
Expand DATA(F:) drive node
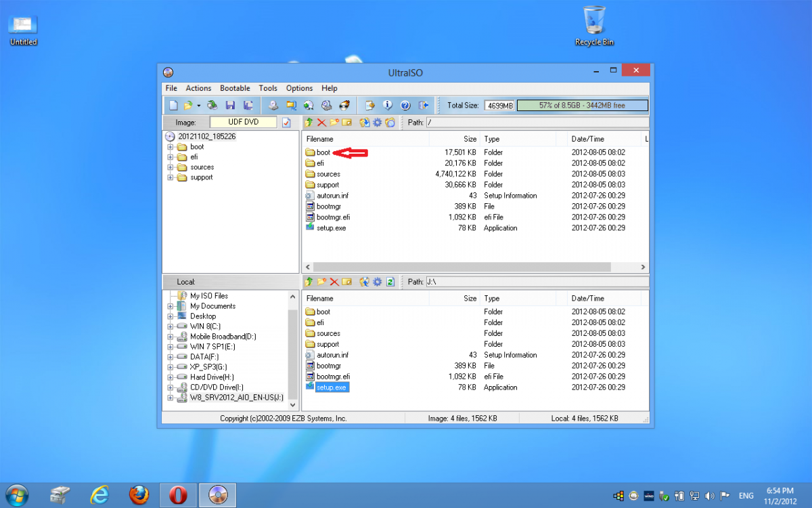(x=171, y=357)
